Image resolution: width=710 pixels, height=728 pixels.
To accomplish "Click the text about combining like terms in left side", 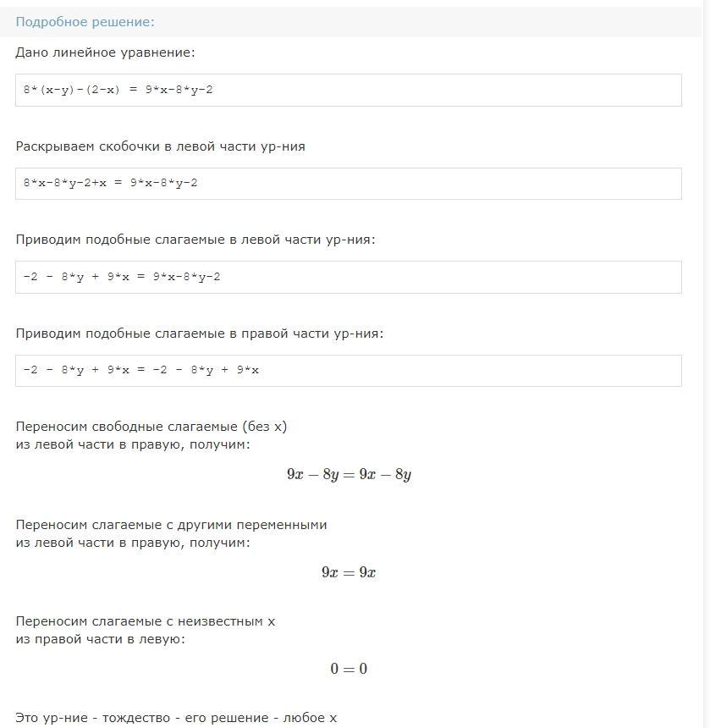I will point(195,240).
